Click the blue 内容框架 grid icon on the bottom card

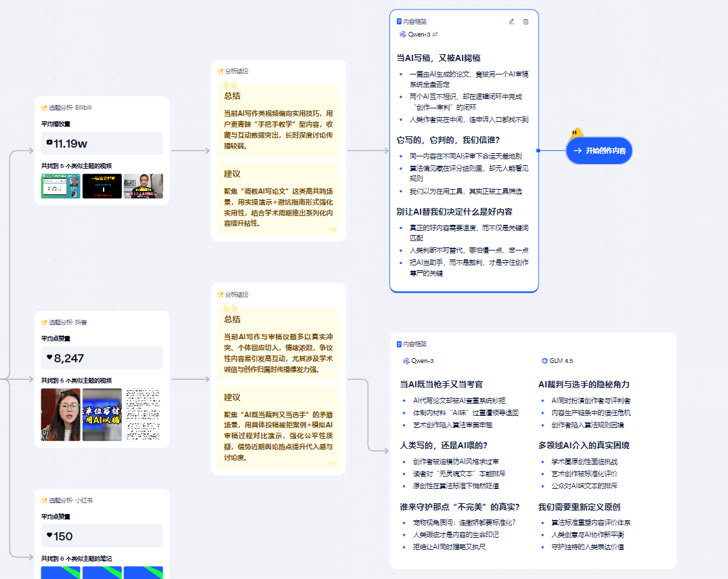(x=398, y=343)
